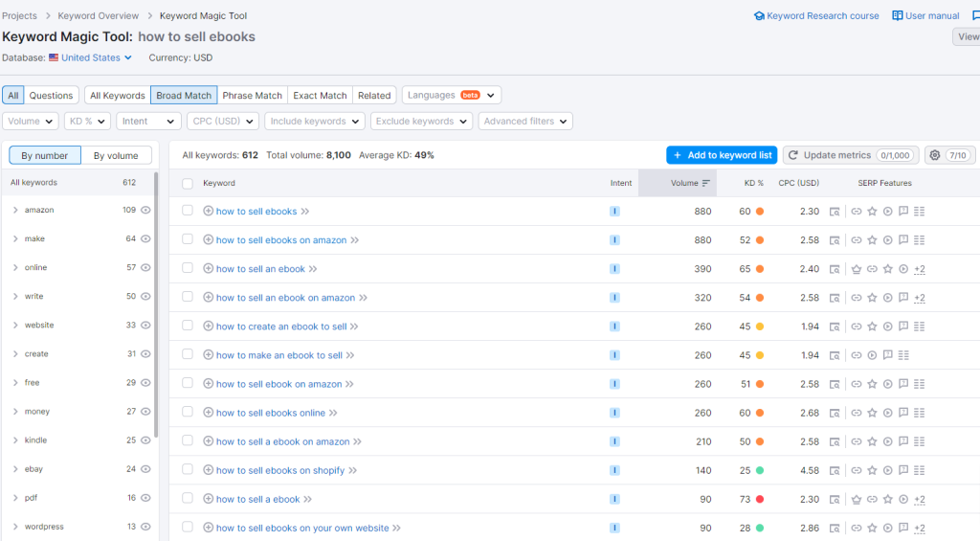
Task: Click the Volume column sort icon
Action: [x=705, y=183]
